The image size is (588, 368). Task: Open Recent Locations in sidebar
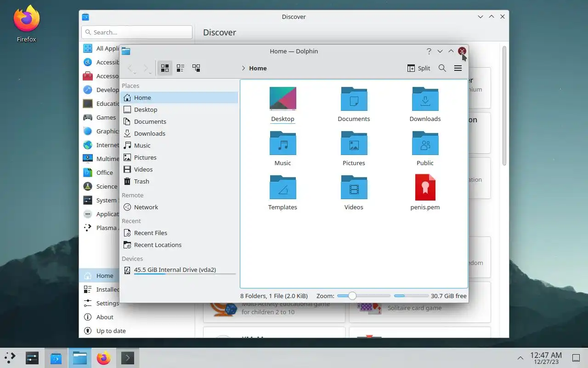click(179, 245)
